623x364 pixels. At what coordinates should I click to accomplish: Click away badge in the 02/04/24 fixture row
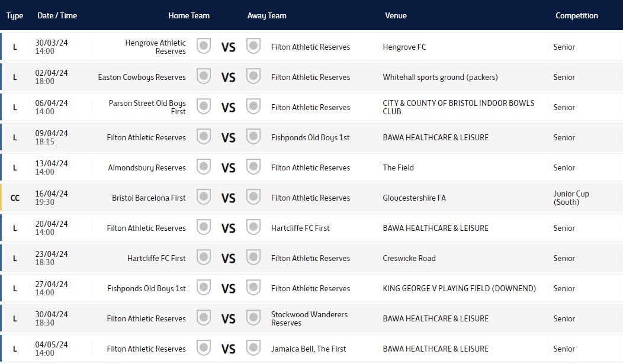253,76
